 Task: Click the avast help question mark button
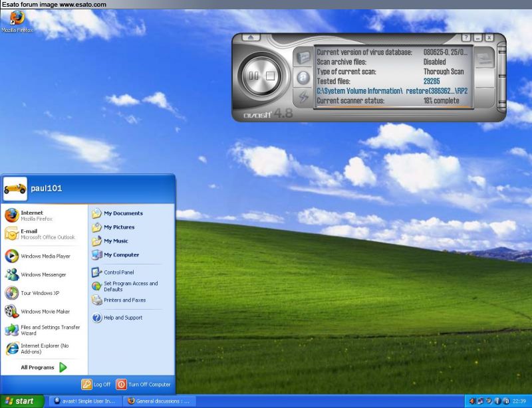point(467,37)
